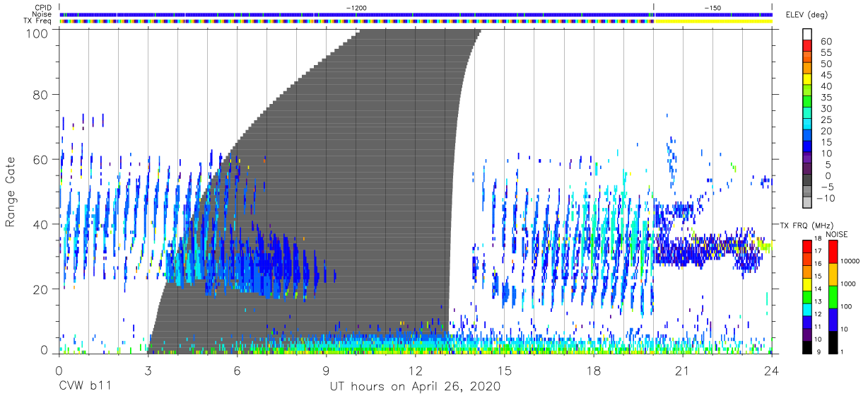Screen dimensions: 868x401
Task: Click the 'CPID' row label
Action: tap(42, 7)
